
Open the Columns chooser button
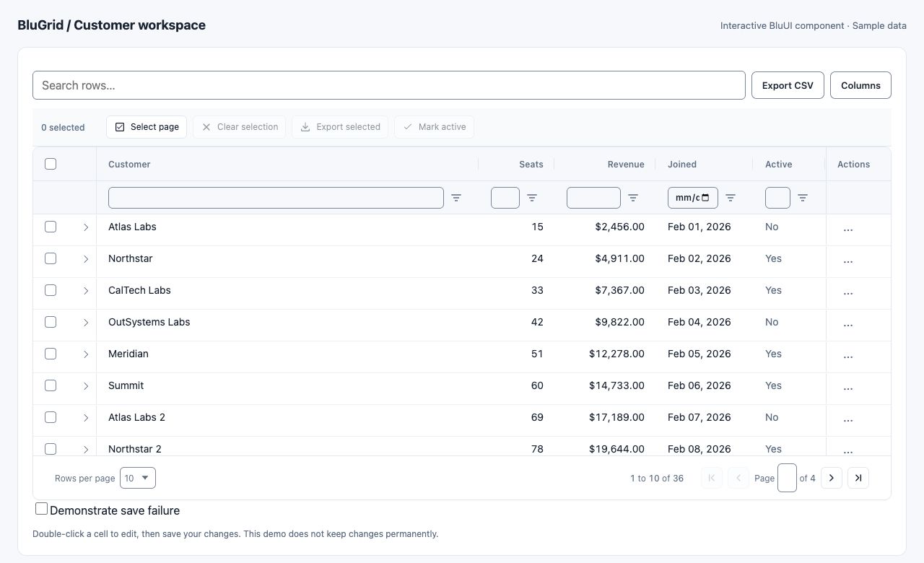[x=860, y=85]
